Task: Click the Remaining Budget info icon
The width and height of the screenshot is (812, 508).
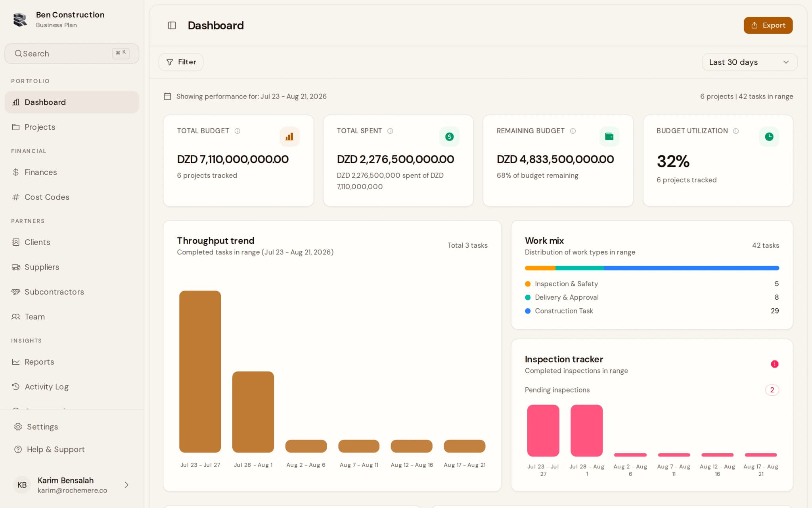Action: [x=573, y=131]
